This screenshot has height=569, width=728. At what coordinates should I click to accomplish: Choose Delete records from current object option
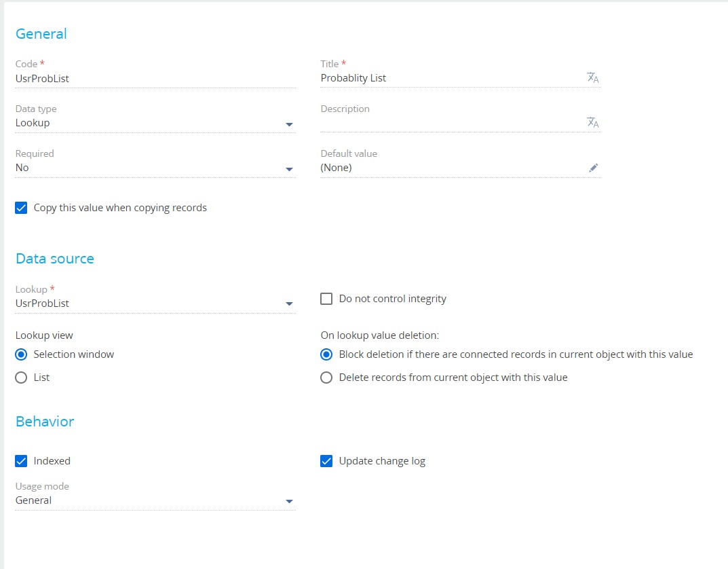(326, 378)
